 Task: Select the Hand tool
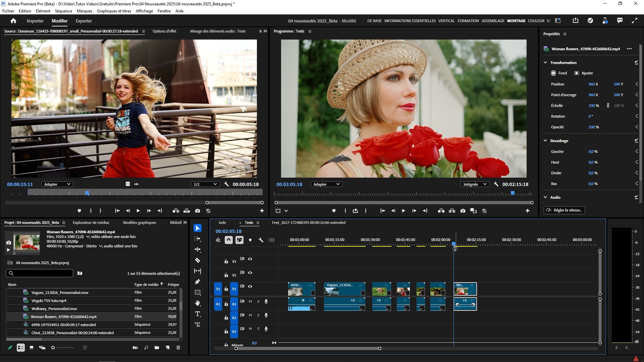pyautogui.click(x=198, y=303)
